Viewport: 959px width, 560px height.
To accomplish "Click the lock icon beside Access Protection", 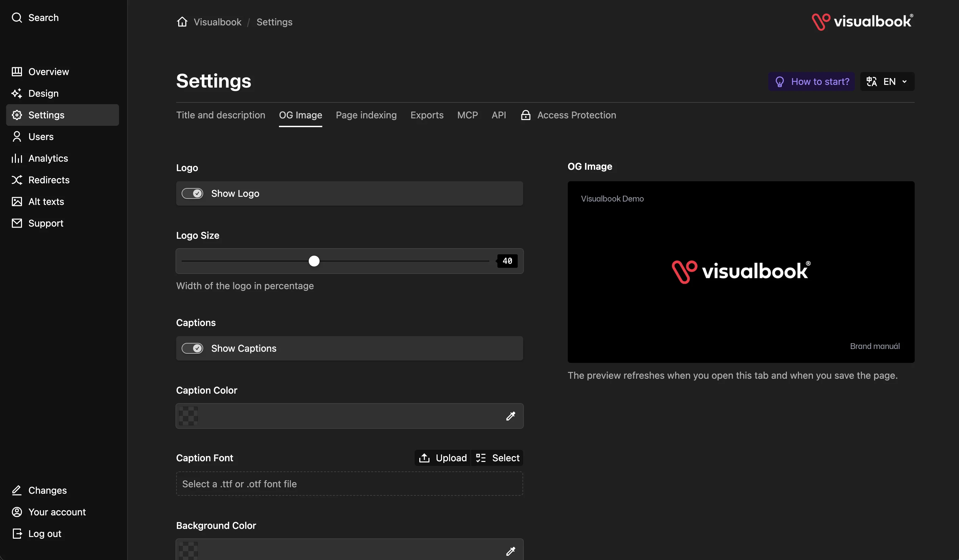I will tap(525, 115).
